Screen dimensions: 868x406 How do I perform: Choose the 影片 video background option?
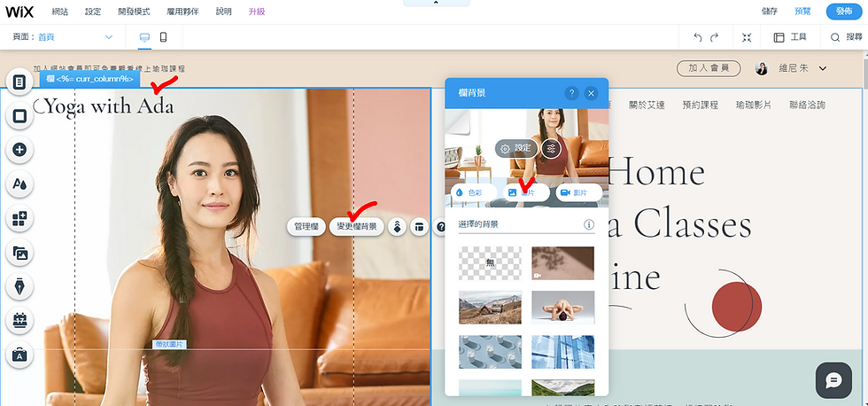[579, 192]
